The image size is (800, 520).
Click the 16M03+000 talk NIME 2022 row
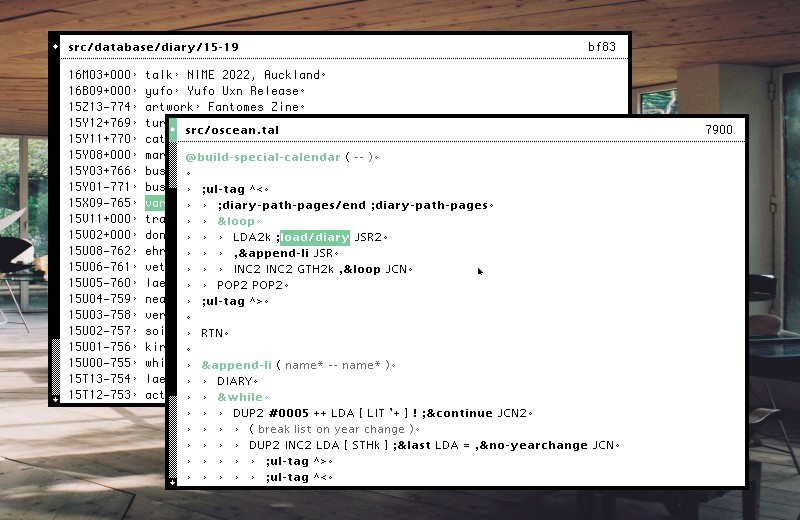tap(195, 75)
